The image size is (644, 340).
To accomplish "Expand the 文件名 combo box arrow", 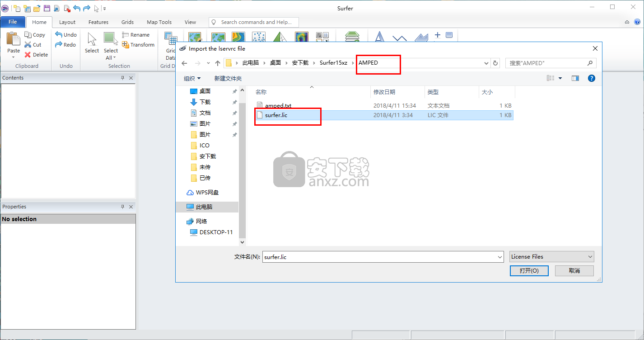I will (x=499, y=257).
